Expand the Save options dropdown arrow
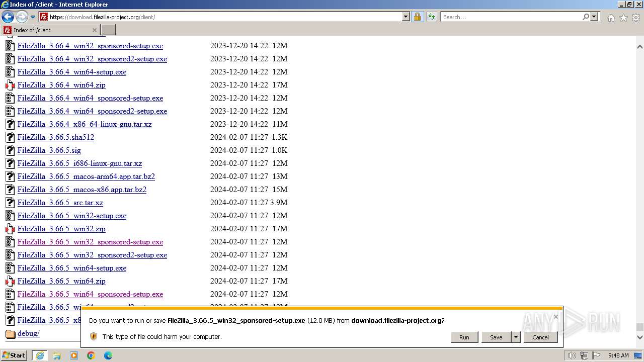644x362 pixels. (x=515, y=337)
